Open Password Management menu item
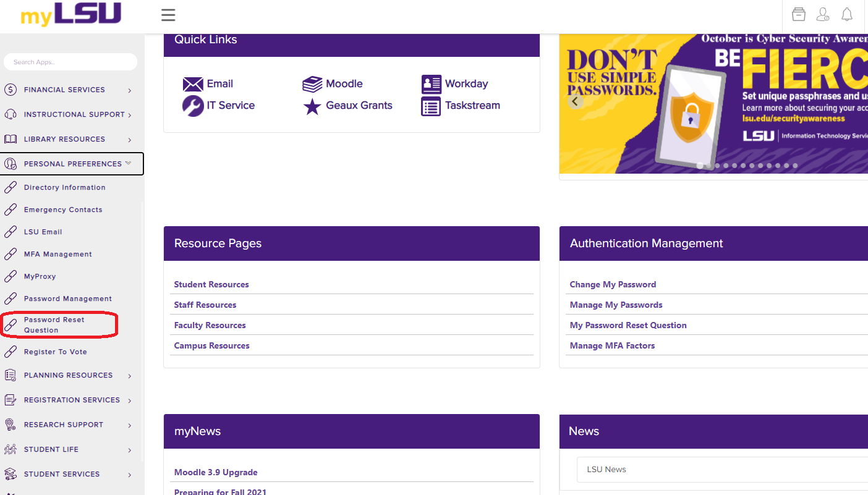The width and height of the screenshot is (868, 495). 68,298
